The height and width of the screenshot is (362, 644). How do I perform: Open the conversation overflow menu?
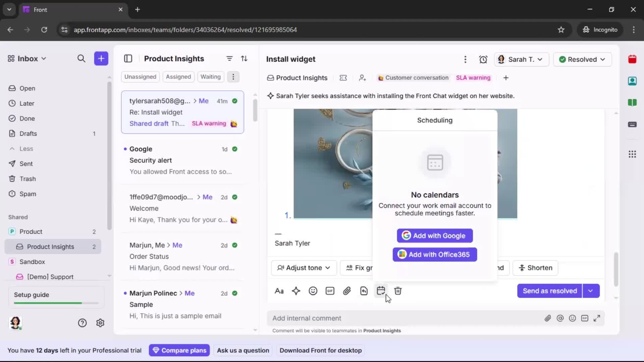pos(465,59)
